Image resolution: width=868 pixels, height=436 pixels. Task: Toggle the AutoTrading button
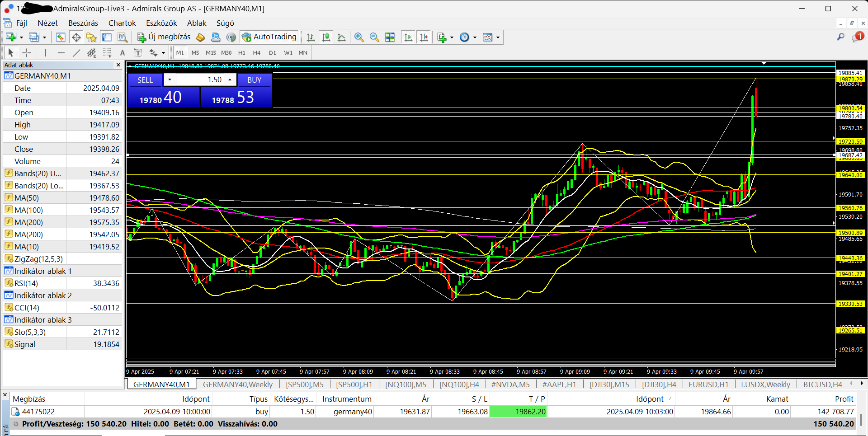[269, 37]
